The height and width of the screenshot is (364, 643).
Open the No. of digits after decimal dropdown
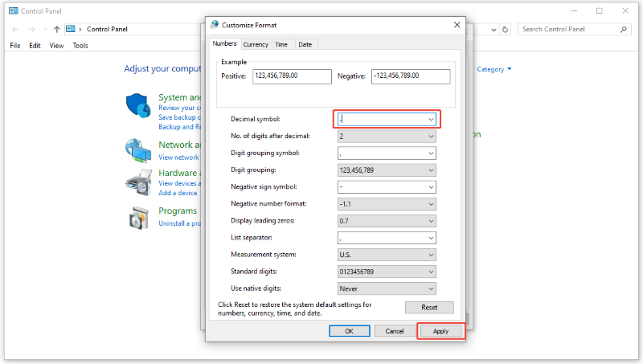(x=431, y=136)
